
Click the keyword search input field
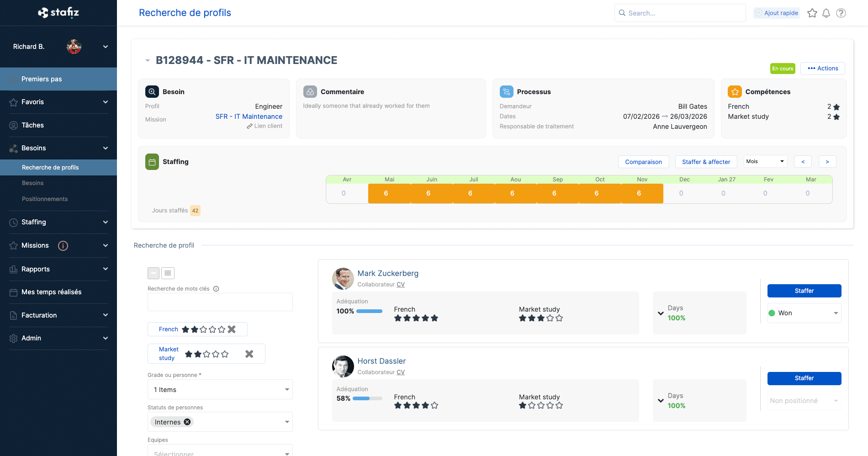[x=220, y=302]
